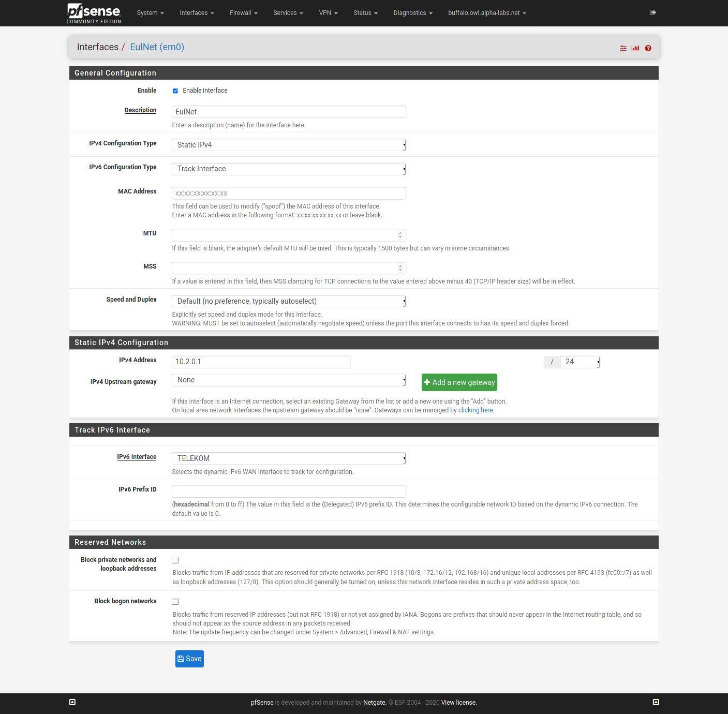Open the Interfaces menu
This screenshot has width=728, height=714.
pyautogui.click(x=197, y=13)
